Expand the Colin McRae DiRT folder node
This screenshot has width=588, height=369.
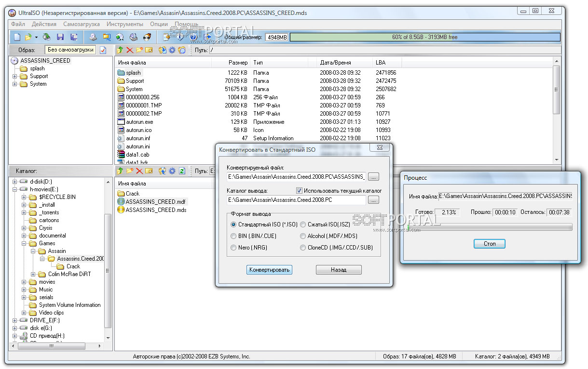click(32, 274)
